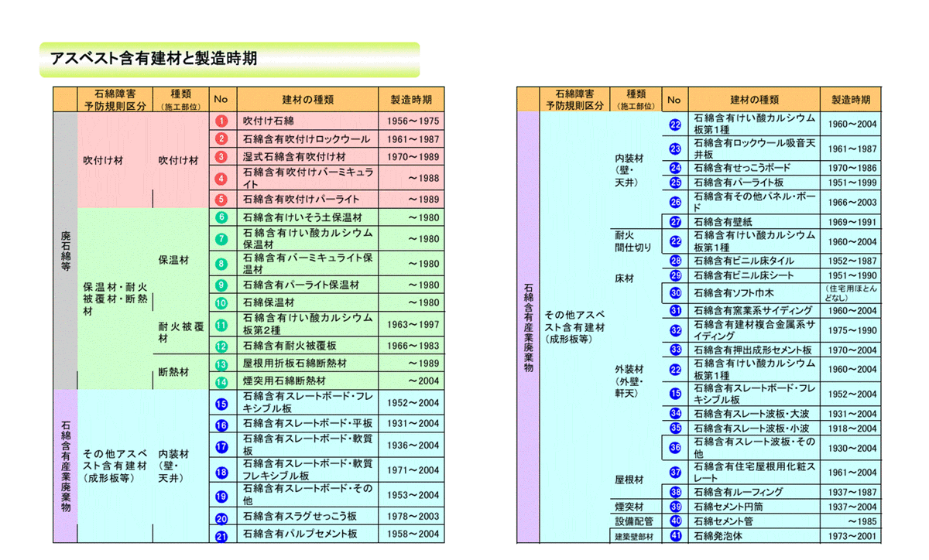Click the period 1956〜1975

413,121
